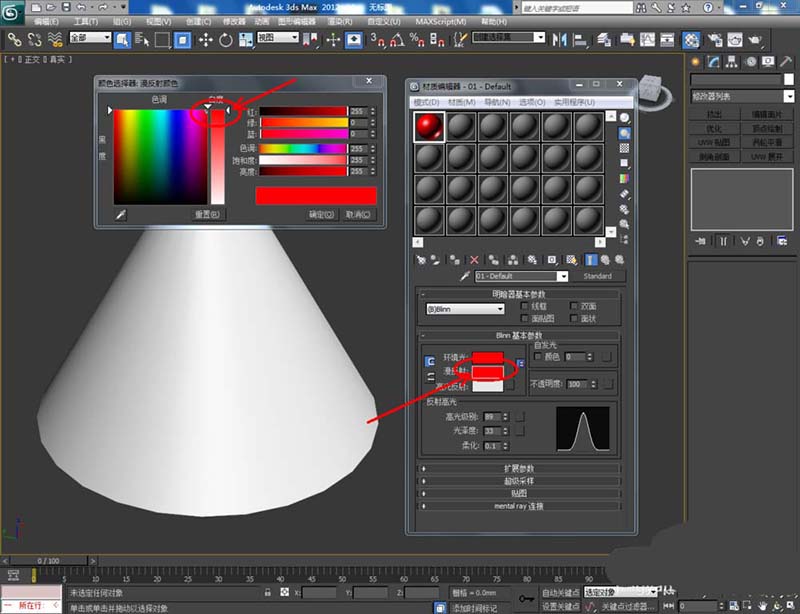Click the pin stack icon in modifier panel
Screen dimensions: 800x614
[x=702, y=241]
